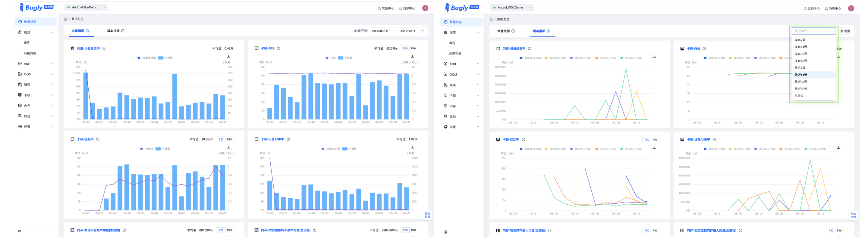Switch to 版本指标 tab in left screenshot
Image resolution: width=868 pixels, height=242 pixels.
(113, 31)
